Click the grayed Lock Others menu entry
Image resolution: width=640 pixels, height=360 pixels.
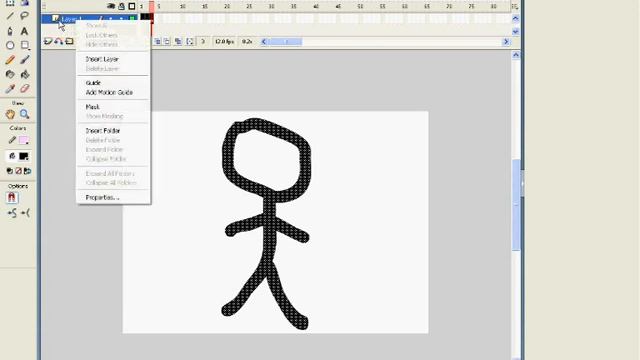click(101, 35)
